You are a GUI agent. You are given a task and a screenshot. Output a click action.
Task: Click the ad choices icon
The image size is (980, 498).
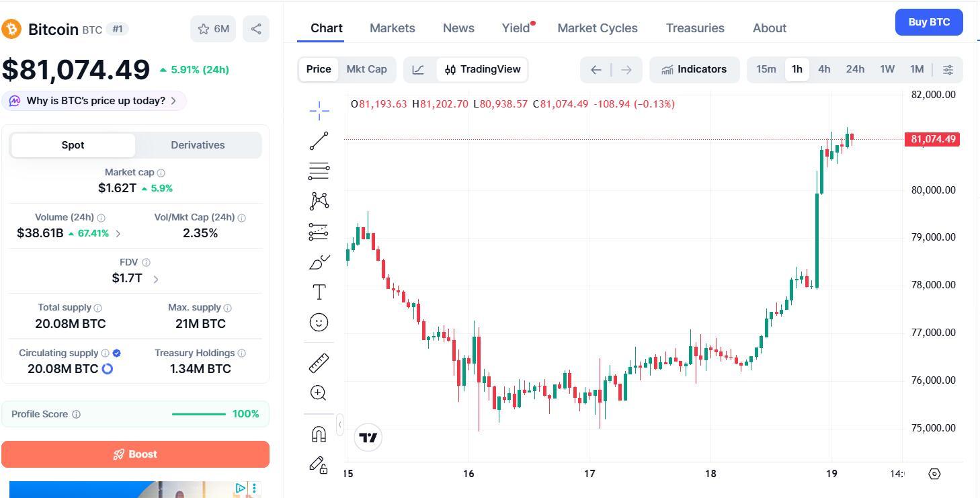(x=240, y=488)
